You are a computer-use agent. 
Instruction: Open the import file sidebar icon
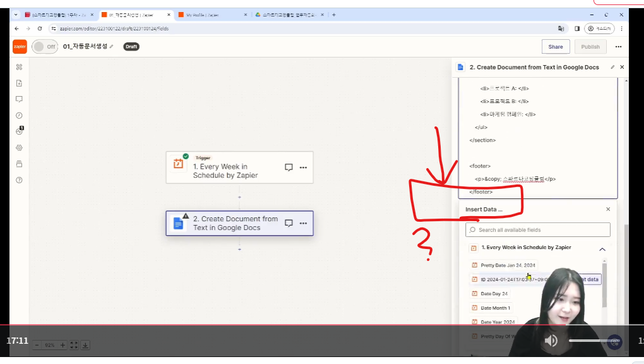20,83
